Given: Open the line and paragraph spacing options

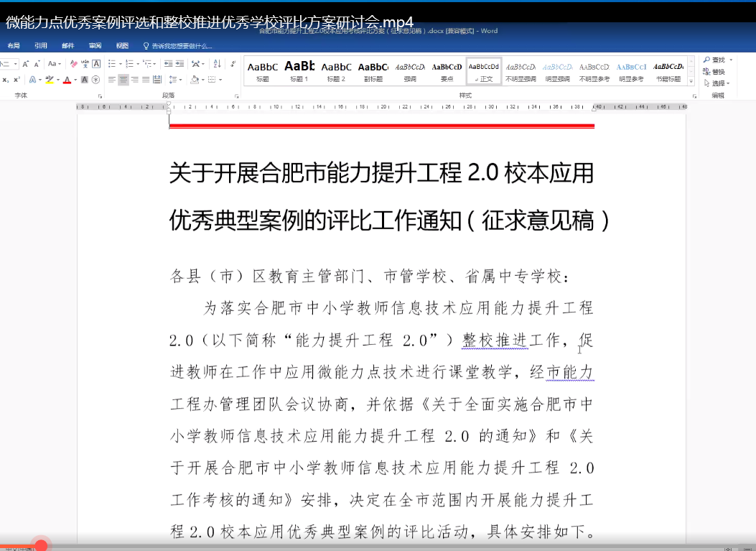Looking at the screenshot, I should click(175, 80).
